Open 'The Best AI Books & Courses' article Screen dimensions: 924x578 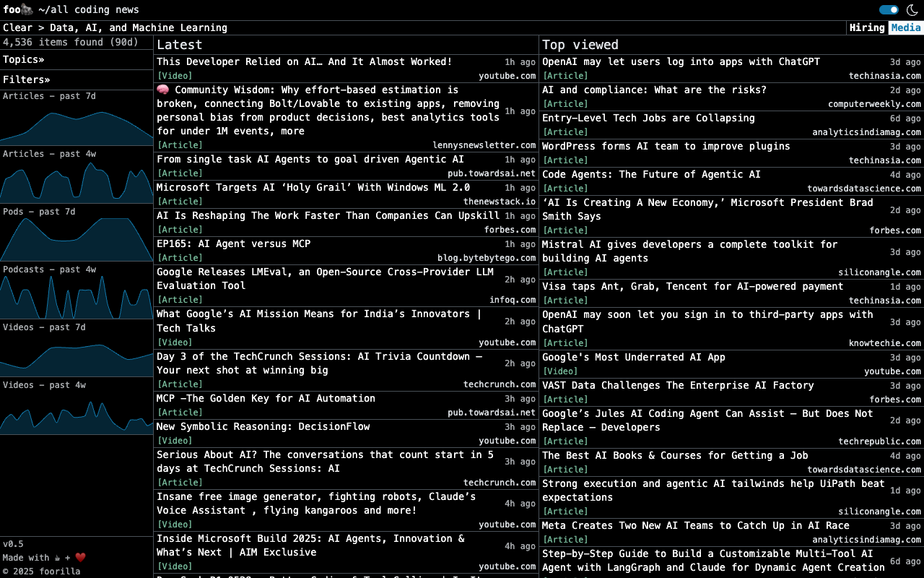point(675,455)
